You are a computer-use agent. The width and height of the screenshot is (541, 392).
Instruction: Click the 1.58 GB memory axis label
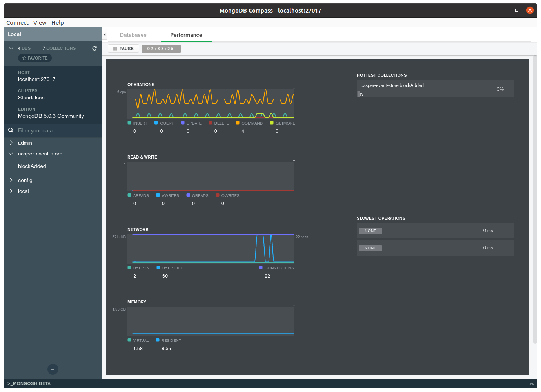coord(119,309)
